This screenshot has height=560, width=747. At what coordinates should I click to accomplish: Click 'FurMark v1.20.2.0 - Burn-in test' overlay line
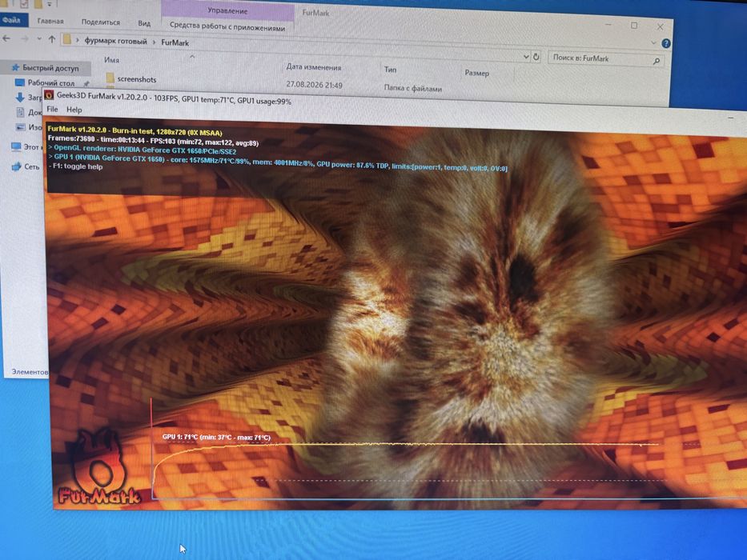tap(135, 131)
